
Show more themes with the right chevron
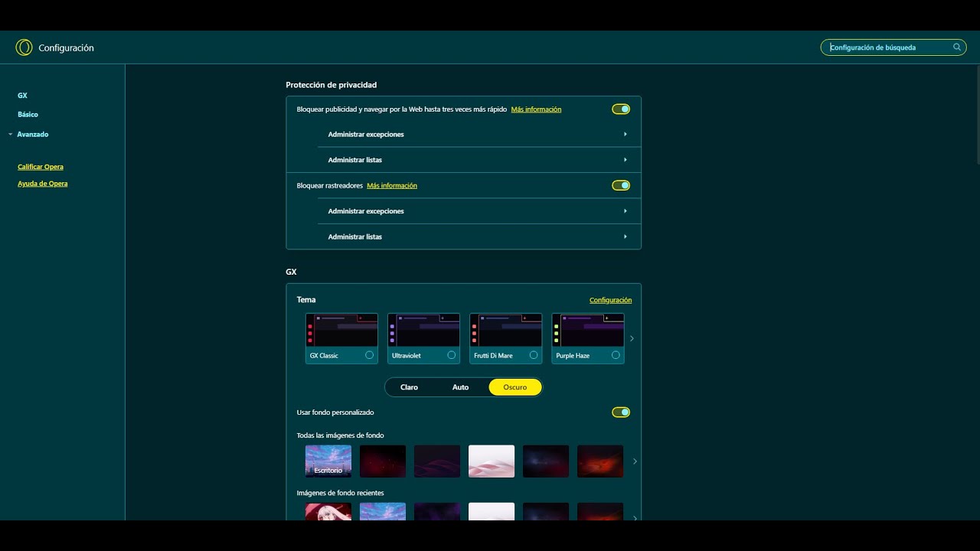click(632, 338)
